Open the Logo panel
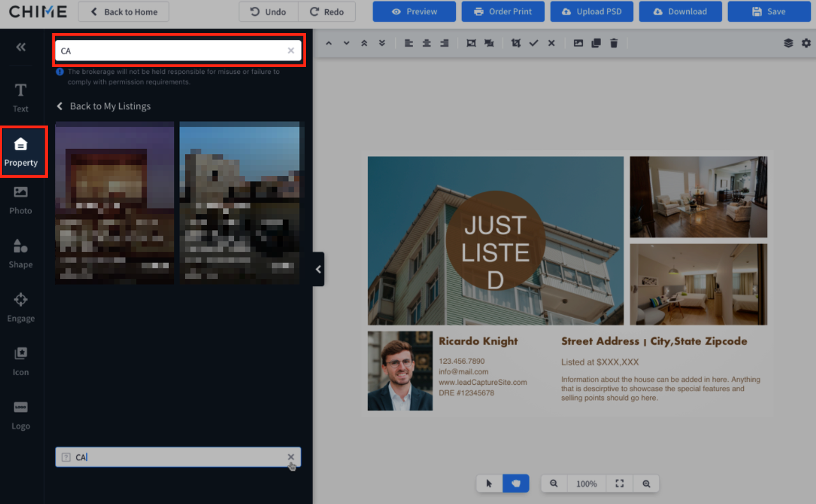 coord(21,415)
